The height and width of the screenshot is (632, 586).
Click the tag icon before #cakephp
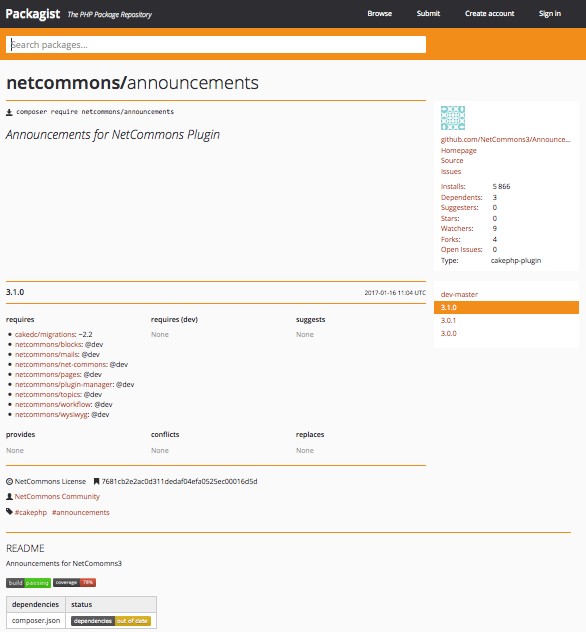tap(9, 512)
